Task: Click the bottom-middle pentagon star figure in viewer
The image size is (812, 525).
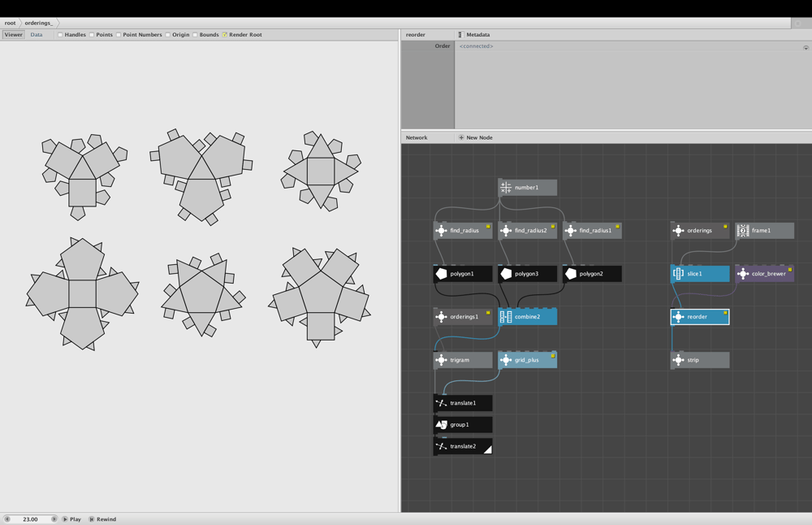Action: [202, 294]
